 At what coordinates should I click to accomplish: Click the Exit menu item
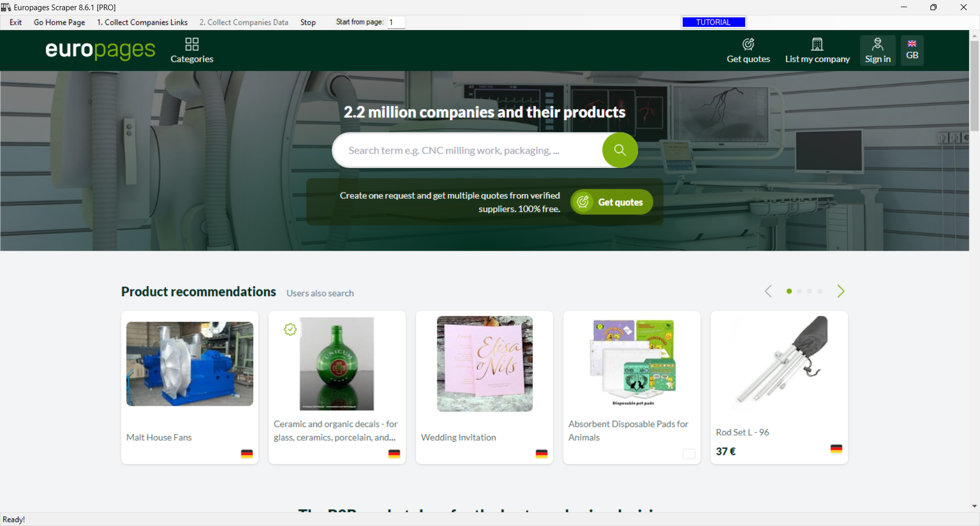[x=16, y=22]
